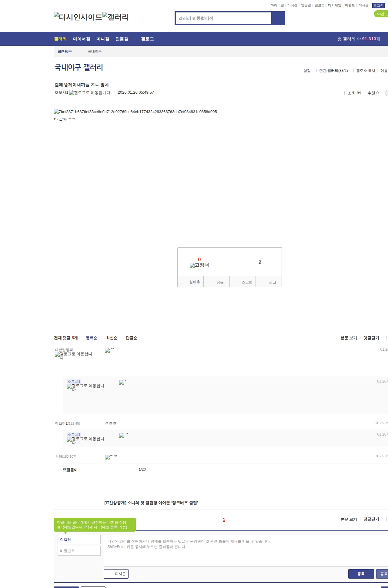Screen dimensions: 388x588
Task: Click the 고정닉 icon in recommend box
Action: [x=199, y=265]
